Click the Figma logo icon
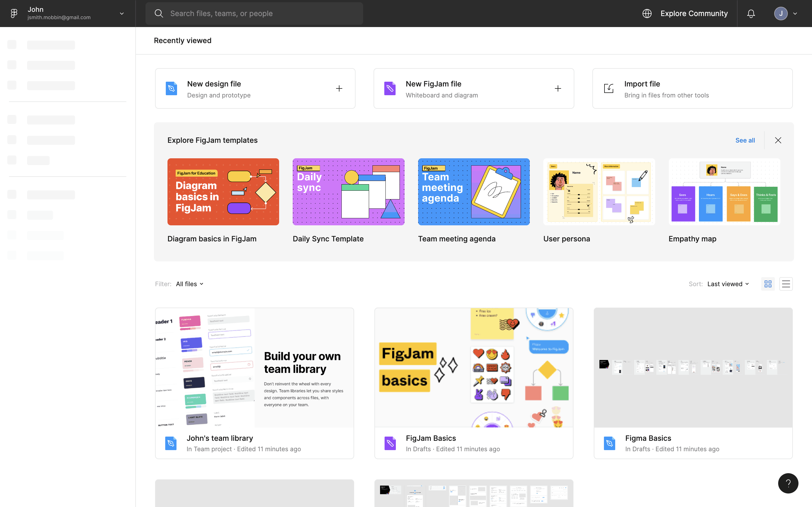The image size is (812, 507). point(14,14)
